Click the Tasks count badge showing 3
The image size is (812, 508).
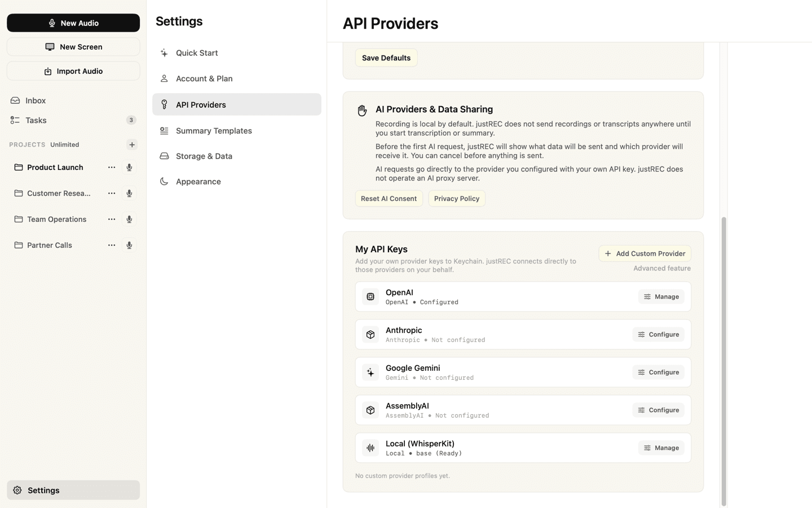tap(131, 120)
